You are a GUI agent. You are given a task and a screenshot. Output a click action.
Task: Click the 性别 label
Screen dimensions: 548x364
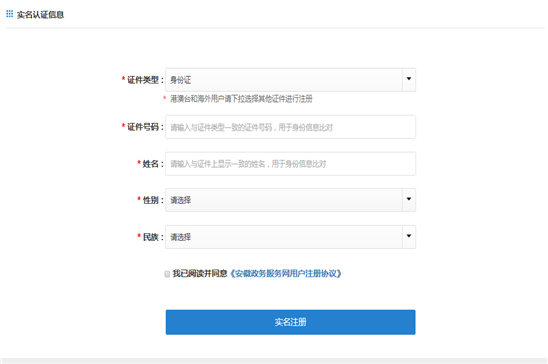(x=153, y=200)
